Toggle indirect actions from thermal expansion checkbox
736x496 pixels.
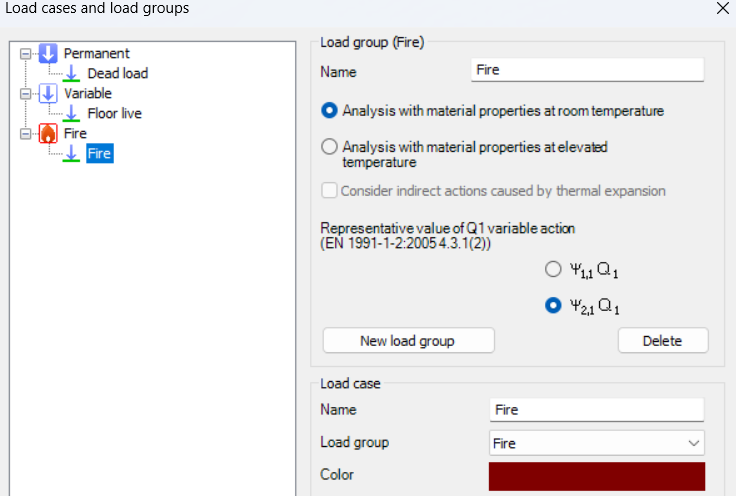pyautogui.click(x=329, y=191)
